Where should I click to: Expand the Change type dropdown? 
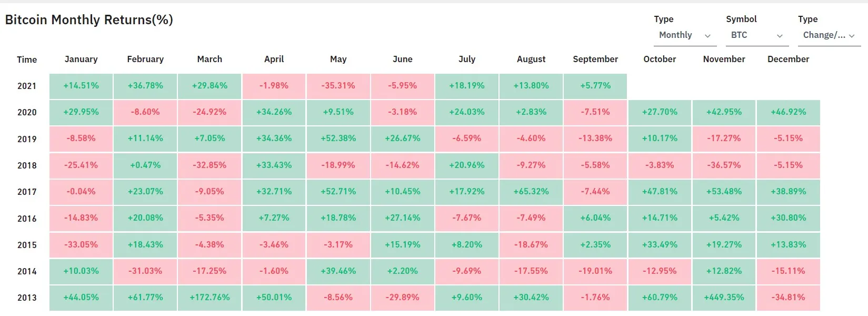(828, 35)
